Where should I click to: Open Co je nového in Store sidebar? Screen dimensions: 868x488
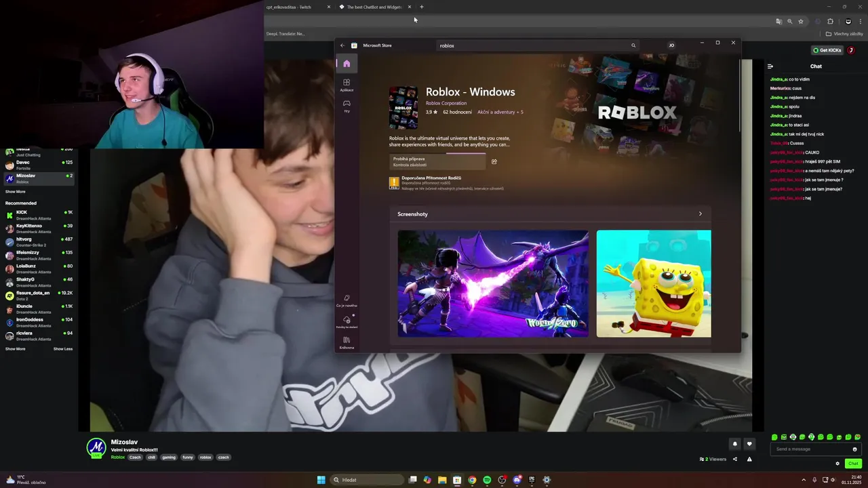[347, 300]
